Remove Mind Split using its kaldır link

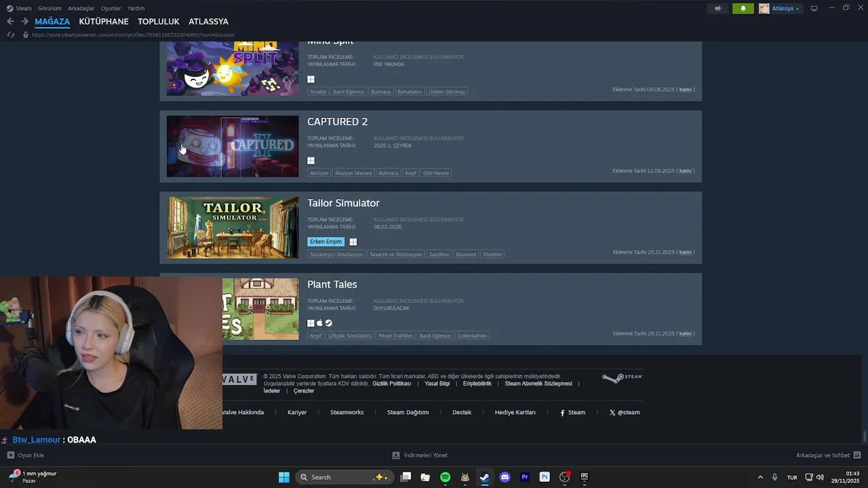tap(686, 89)
